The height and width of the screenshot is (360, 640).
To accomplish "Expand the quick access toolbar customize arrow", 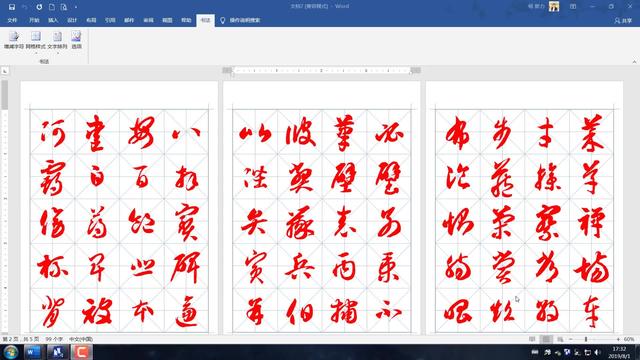I will tap(76, 7).
